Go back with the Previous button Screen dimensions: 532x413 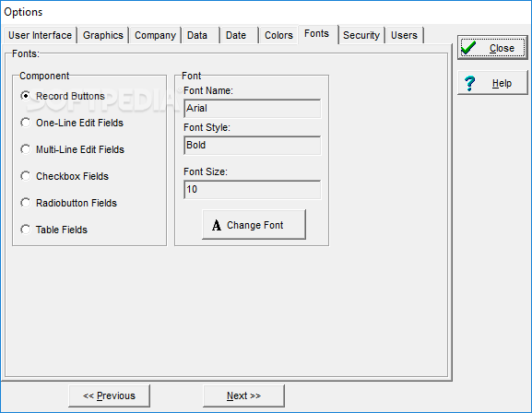pos(109,395)
